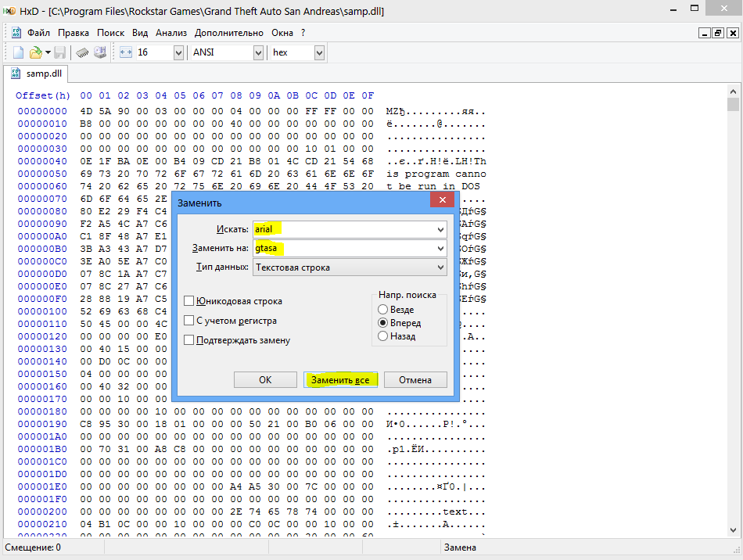Click the scrollbar up arrow
Screen dimensions: 743x560
(x=733, y=92)
